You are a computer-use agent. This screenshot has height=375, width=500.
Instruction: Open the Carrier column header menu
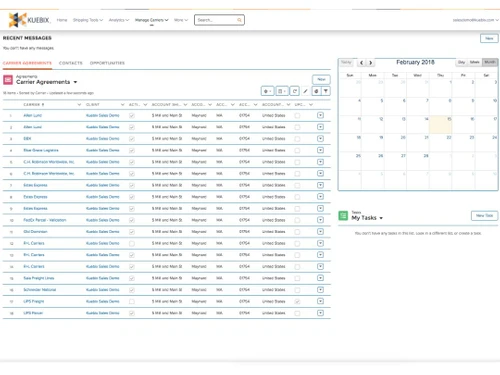click(79, 105)
